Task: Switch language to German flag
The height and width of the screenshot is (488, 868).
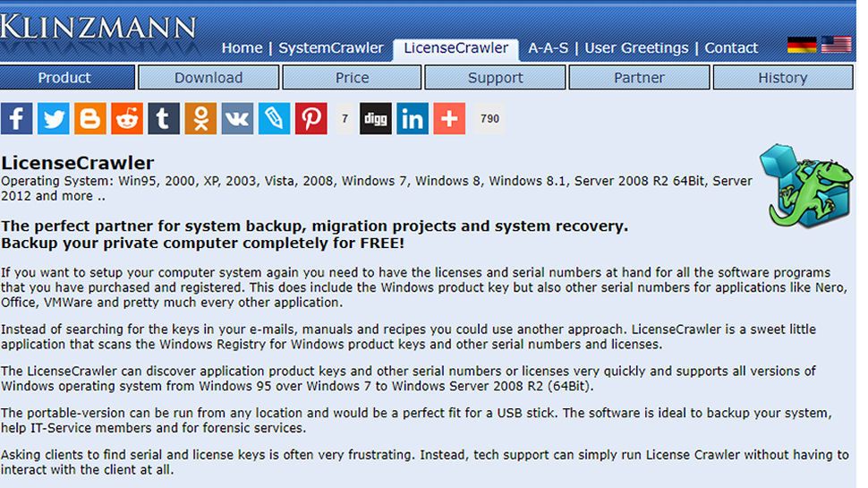Action: [802, 45]
